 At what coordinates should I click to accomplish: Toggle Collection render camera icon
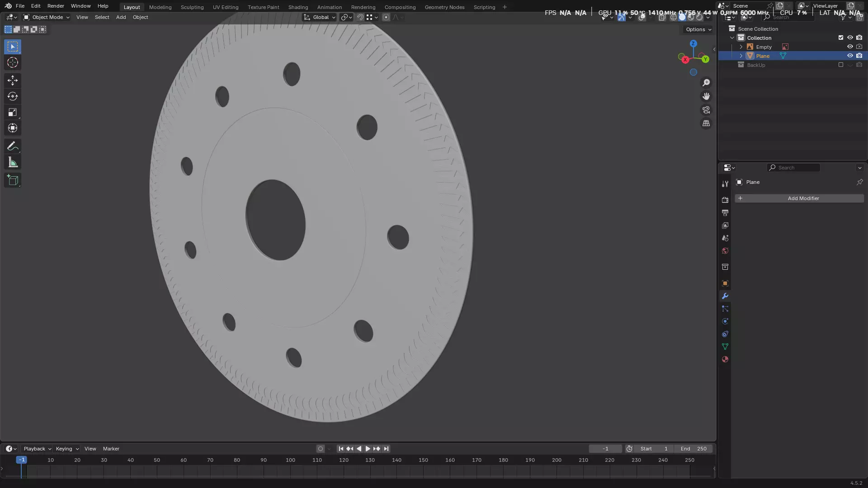pos(859,38)
